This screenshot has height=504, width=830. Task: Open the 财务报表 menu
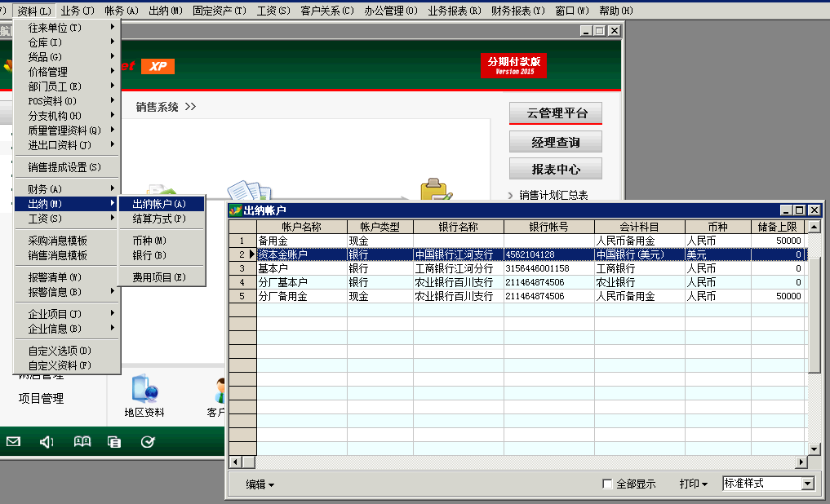pyautogui.click(x=517, y=11)
